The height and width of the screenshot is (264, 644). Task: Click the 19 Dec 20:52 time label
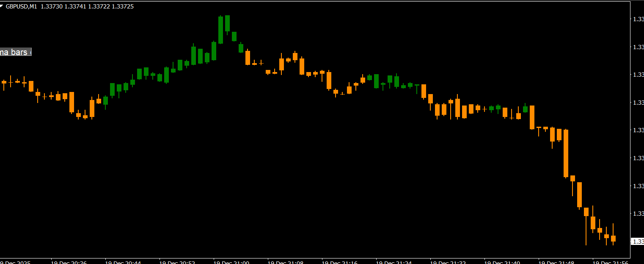click(x=177, y=262)
